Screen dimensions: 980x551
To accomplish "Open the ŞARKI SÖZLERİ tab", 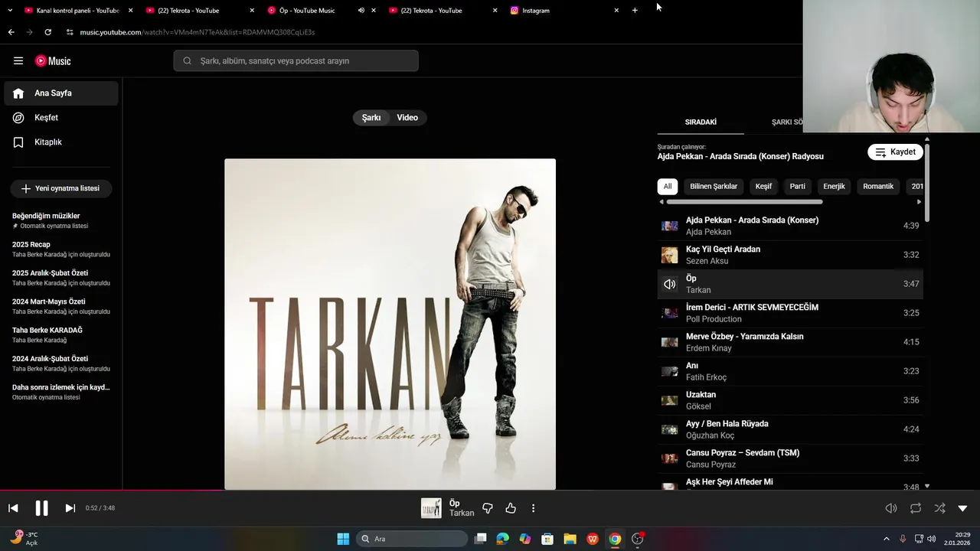I will pos(789,122).
